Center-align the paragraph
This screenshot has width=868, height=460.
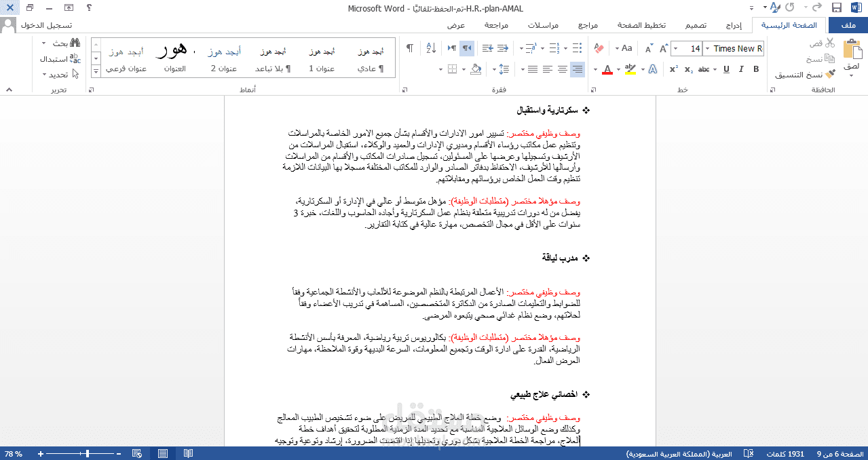coord(563,69)
